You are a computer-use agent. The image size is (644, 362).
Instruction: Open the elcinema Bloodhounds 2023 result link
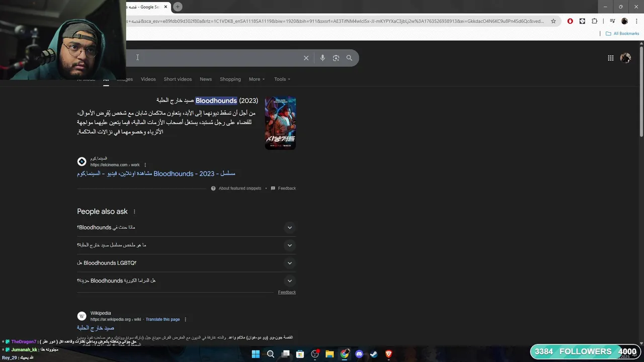point(156,173)
